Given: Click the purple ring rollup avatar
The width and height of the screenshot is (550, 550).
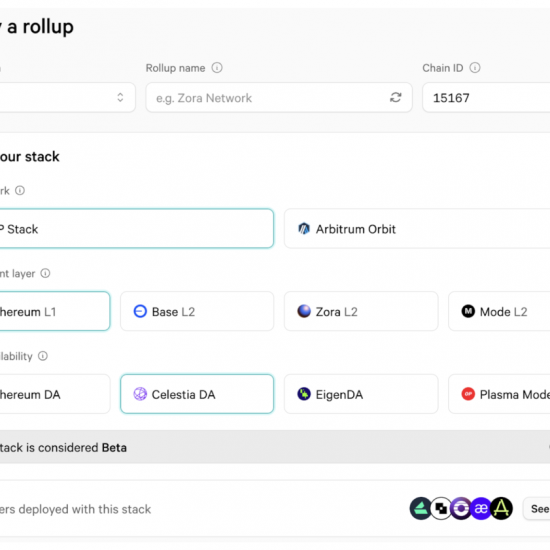Looking at the screenshot, I should 461,508.
